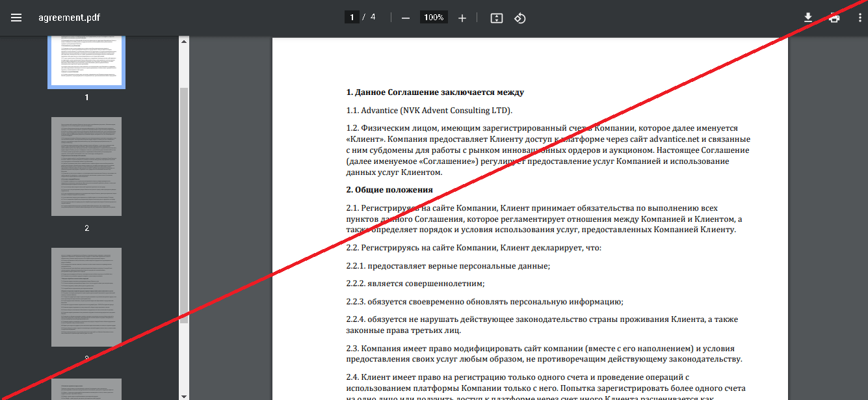Image resolution: width=868 pixels, height=400 pixels.
Task: Toggle the sidebar menu hamburger icon
Action: pyautogui.click(x=16, y=18)
